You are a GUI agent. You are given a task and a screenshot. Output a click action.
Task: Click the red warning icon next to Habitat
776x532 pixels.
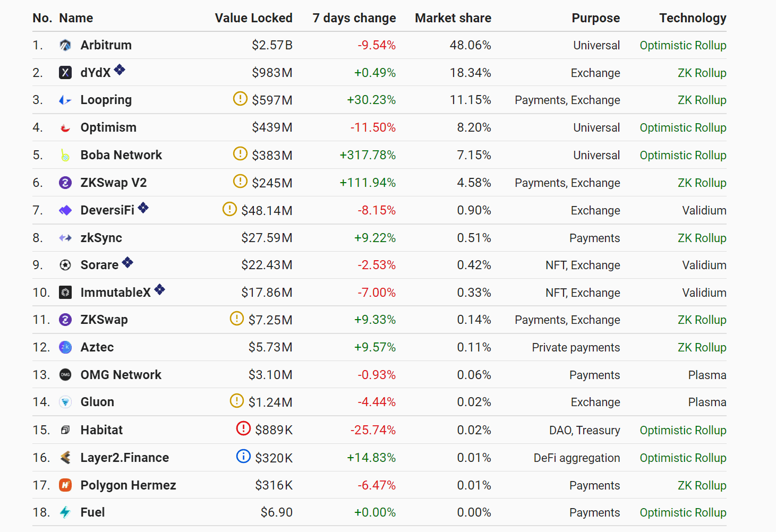(x=243, y=428)
